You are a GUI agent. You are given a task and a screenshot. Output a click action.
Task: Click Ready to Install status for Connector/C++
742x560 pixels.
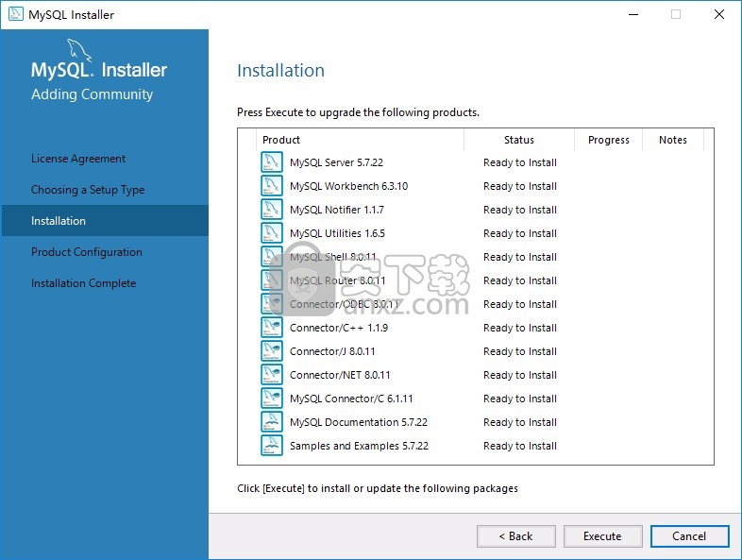coord(520,328)
